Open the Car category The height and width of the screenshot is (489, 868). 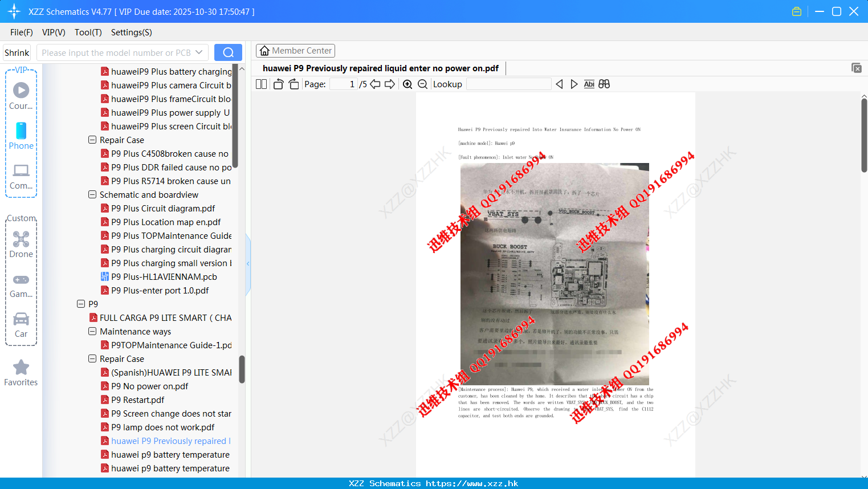(x=21, y=325)
